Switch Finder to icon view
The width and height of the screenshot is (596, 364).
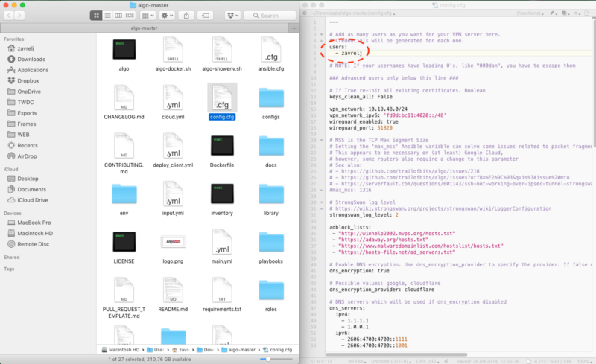coord(96,16)
